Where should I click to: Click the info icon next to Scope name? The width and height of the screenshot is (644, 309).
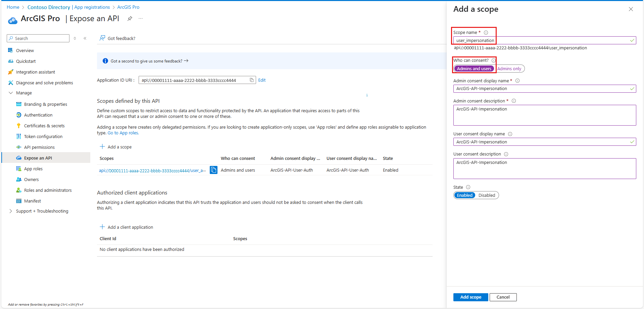486,33
